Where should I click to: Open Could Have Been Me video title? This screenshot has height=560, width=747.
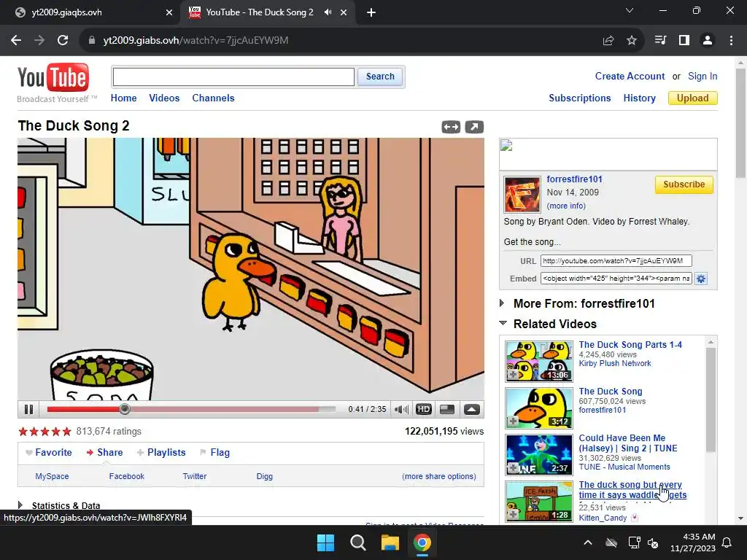627,443
